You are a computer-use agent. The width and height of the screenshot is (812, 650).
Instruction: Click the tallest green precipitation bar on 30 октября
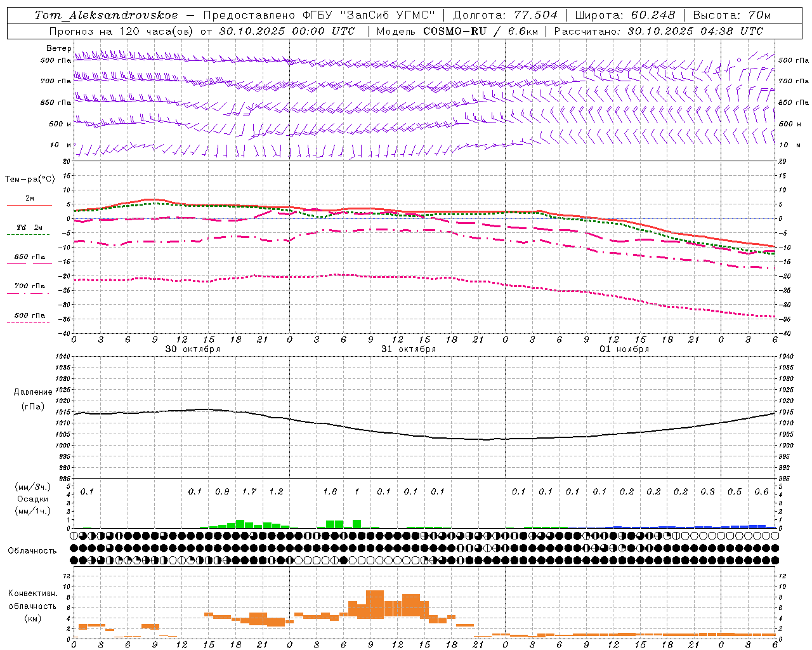click(240, 524)
